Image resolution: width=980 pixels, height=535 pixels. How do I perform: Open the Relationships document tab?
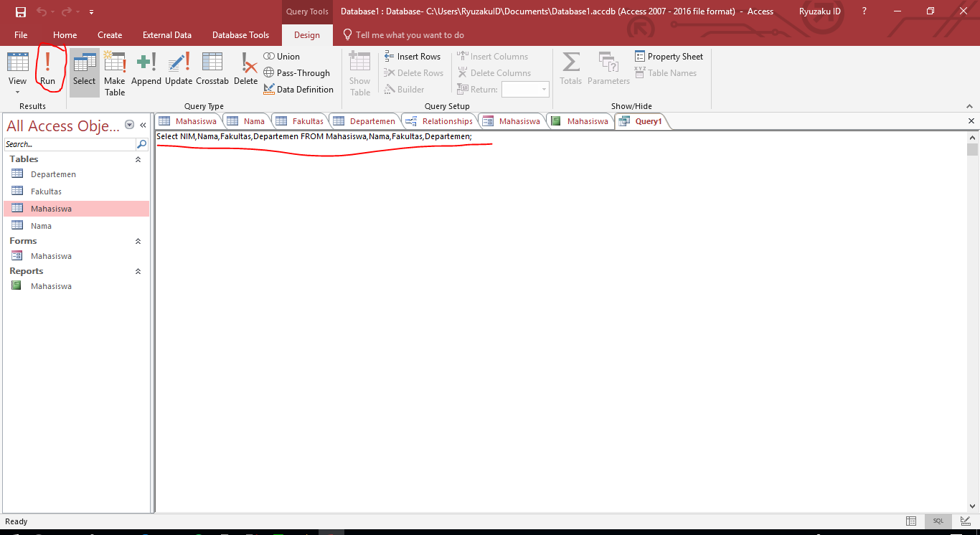pos(439,121)
